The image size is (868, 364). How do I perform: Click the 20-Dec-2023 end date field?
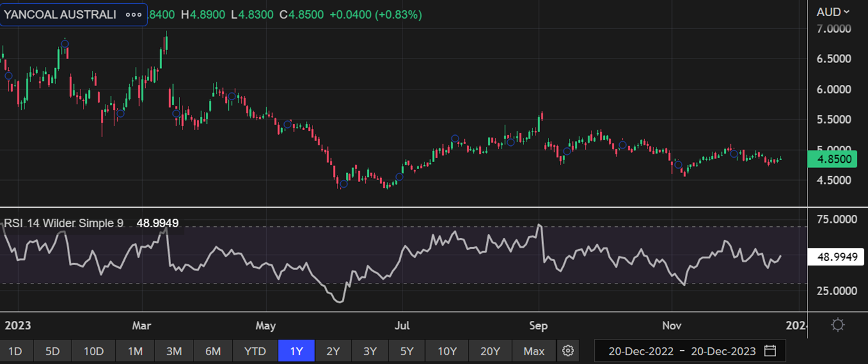(x=723, y=351)
